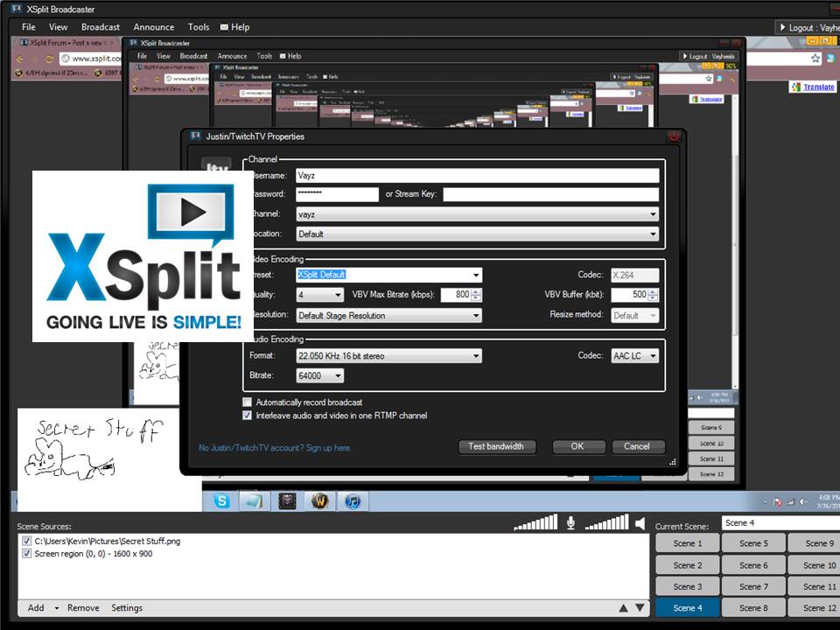Toggle Interleave audio and video checkbox
Viewport: 840px width, 630px height.
[247, 415]
